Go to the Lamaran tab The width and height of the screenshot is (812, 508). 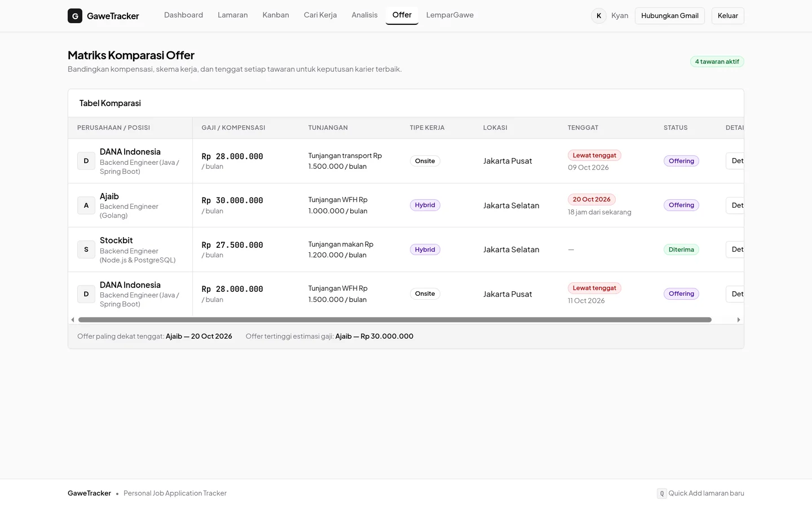233,15
